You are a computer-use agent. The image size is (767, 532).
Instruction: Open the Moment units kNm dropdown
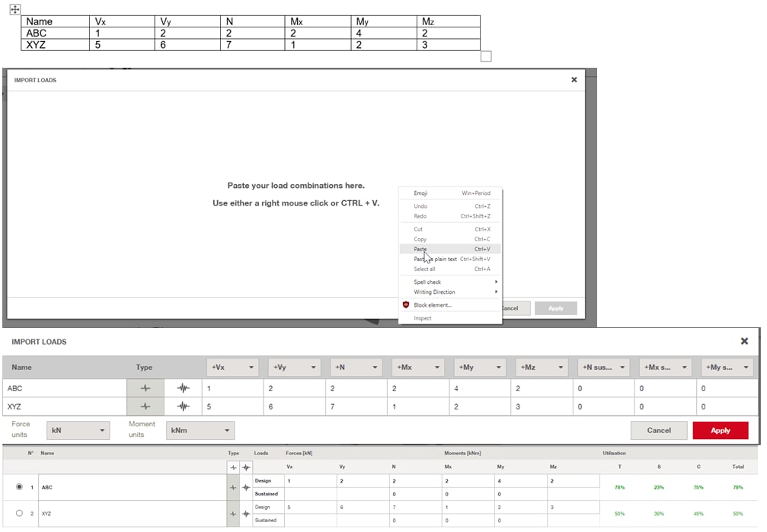pos(200,428)
